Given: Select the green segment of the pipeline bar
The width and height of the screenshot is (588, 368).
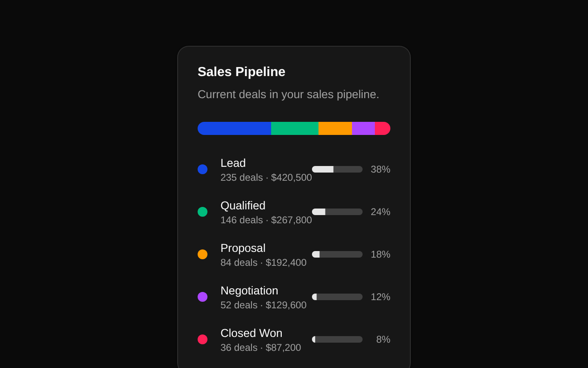Looking at the screenshot, I should click(x=295, y=128).
